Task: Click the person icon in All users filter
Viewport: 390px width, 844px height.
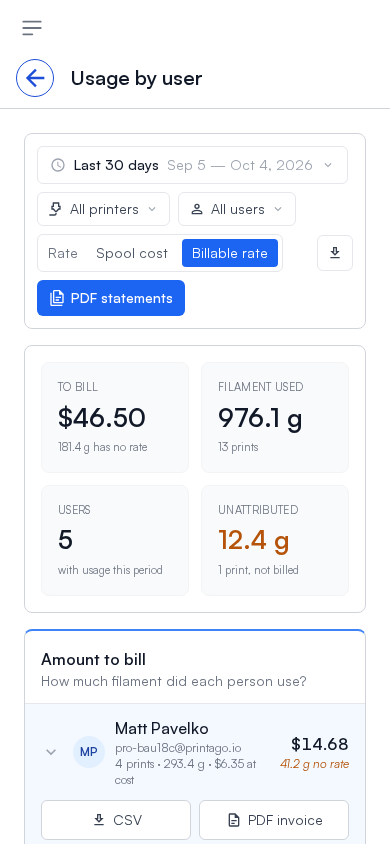Action: pyautogui.click(x=197, y=209)
